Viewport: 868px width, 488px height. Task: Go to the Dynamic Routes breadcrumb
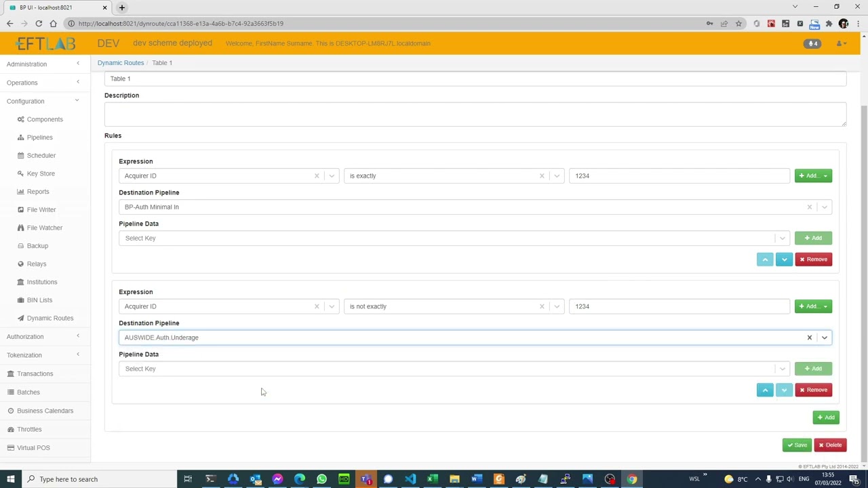(x=121, y=63)
